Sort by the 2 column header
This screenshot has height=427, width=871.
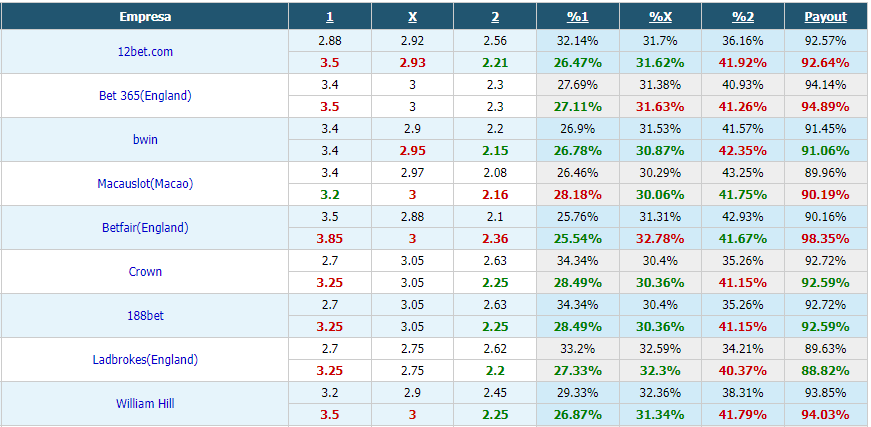click(x=495, y=17)
